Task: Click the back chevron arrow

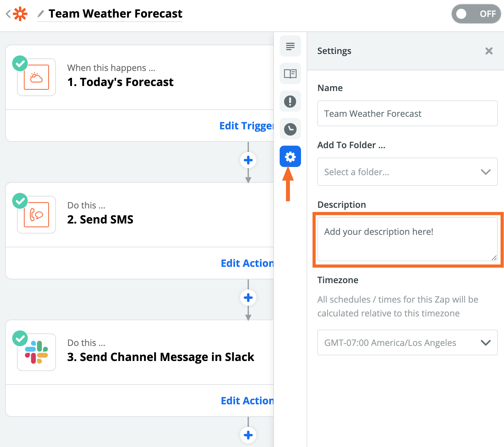Action: pos(8,14)
